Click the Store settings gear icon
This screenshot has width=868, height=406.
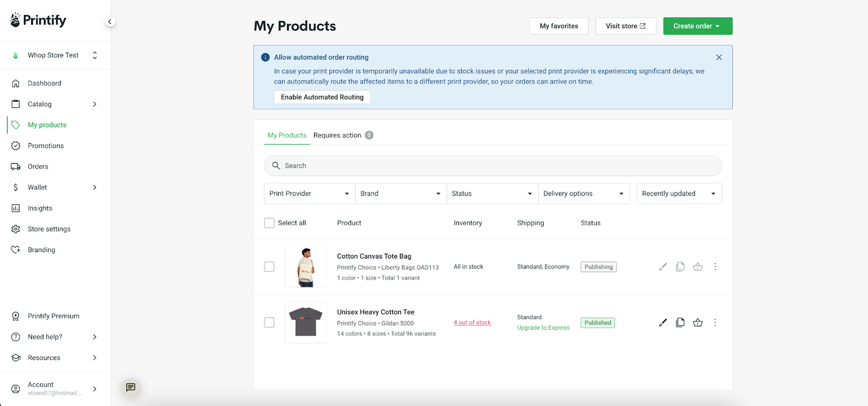[16, 229]
